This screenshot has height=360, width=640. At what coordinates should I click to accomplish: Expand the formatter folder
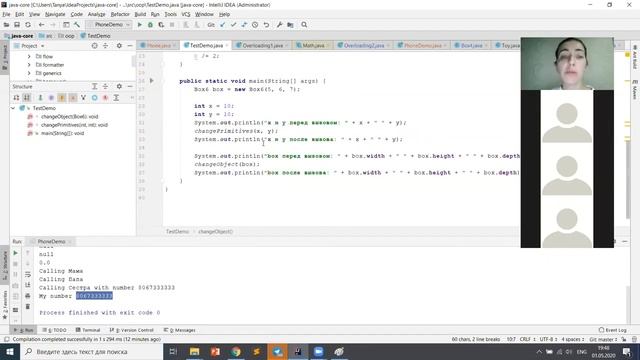[x=29, y=65]
